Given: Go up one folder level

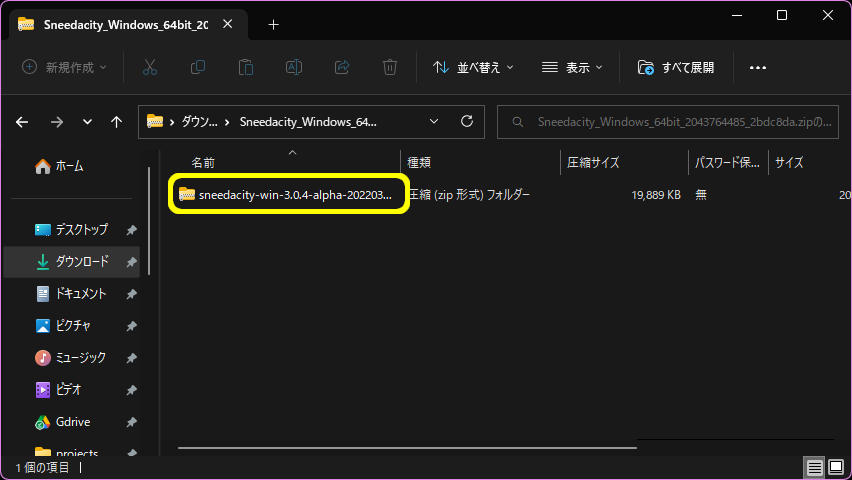Looking at the screenshot, I should click(116, 122).
